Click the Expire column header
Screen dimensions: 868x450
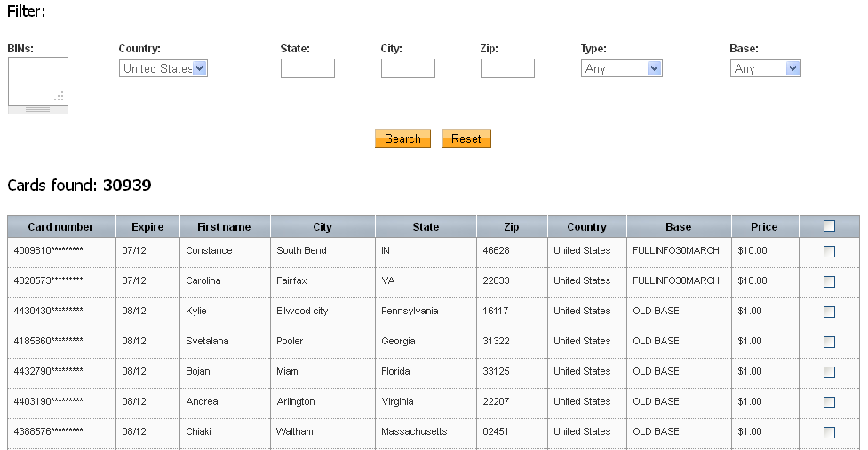coord(147,226)
